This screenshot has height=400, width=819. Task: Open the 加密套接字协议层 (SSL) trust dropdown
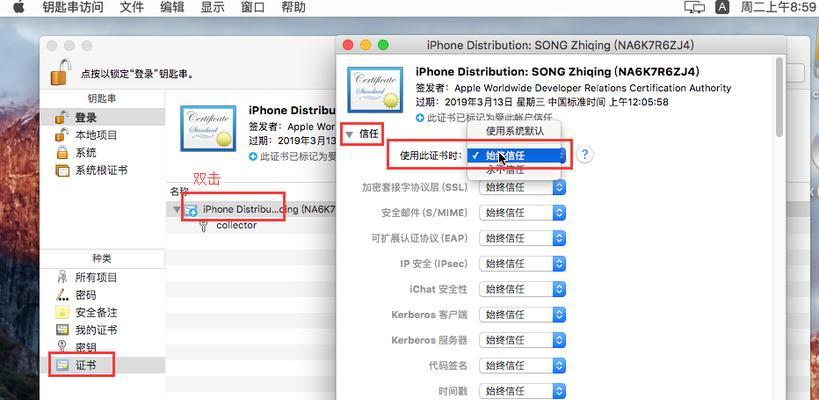click(522, 187)
